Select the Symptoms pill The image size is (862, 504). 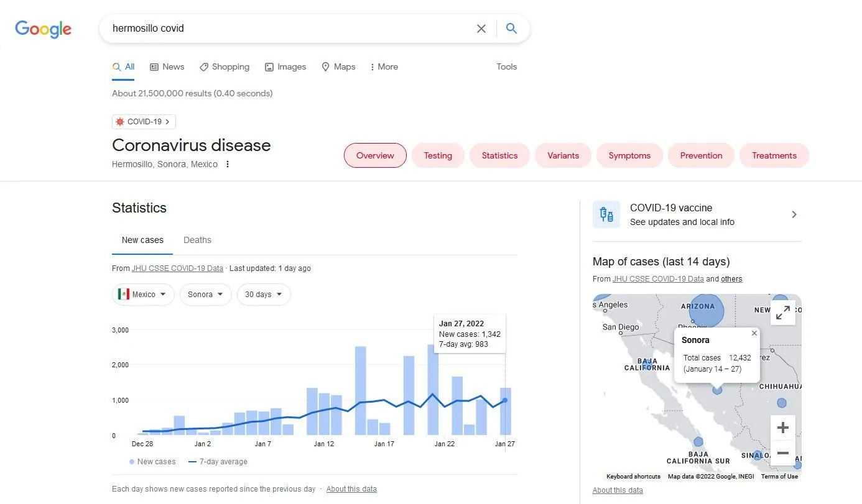[629, 155]
